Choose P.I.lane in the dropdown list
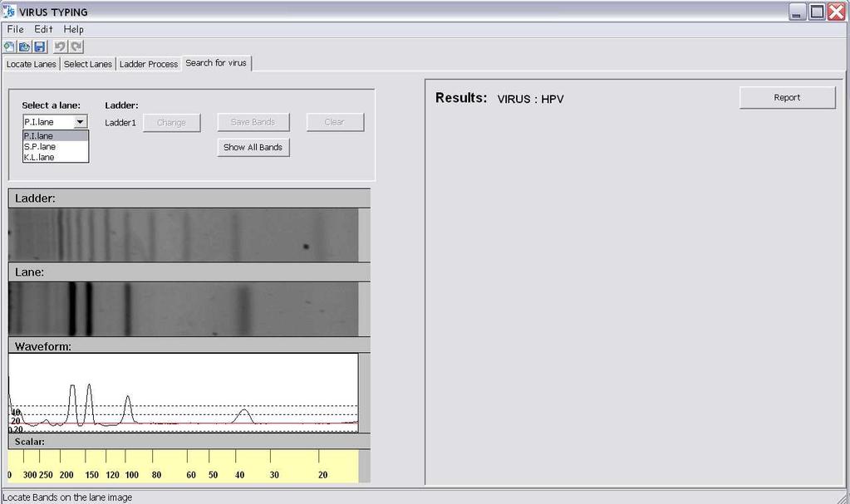 point(56,136)
